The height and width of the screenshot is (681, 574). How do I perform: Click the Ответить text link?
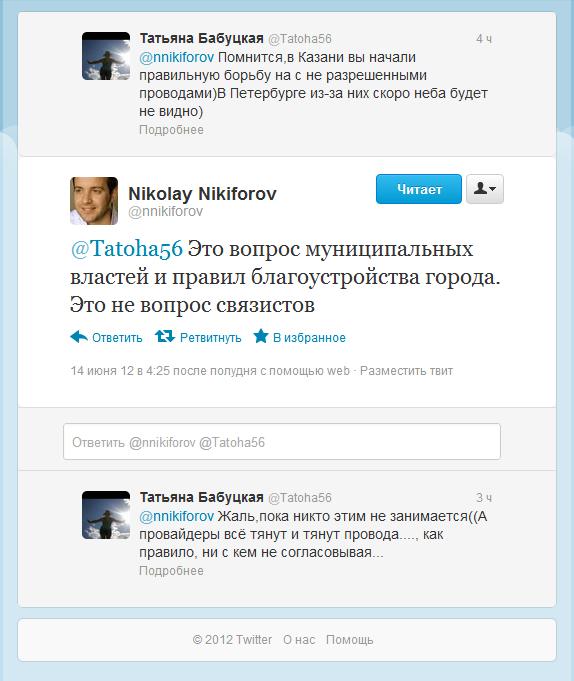point(117,337)
